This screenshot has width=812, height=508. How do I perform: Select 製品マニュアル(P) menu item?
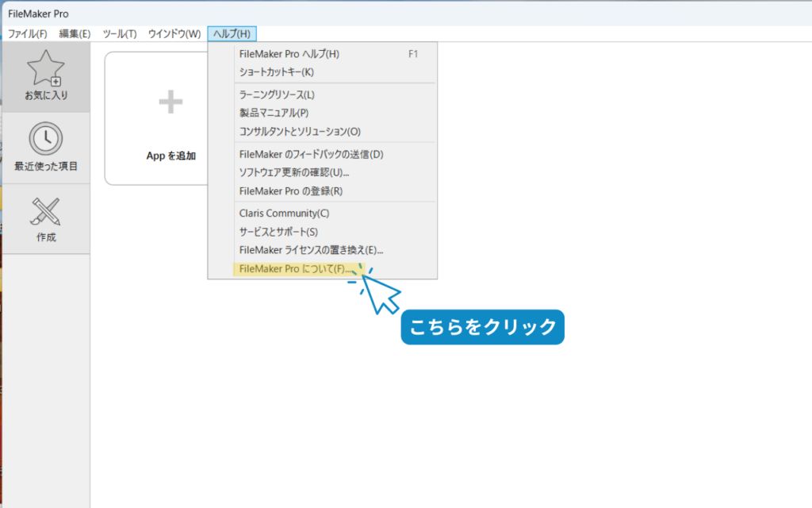[274, 113]
